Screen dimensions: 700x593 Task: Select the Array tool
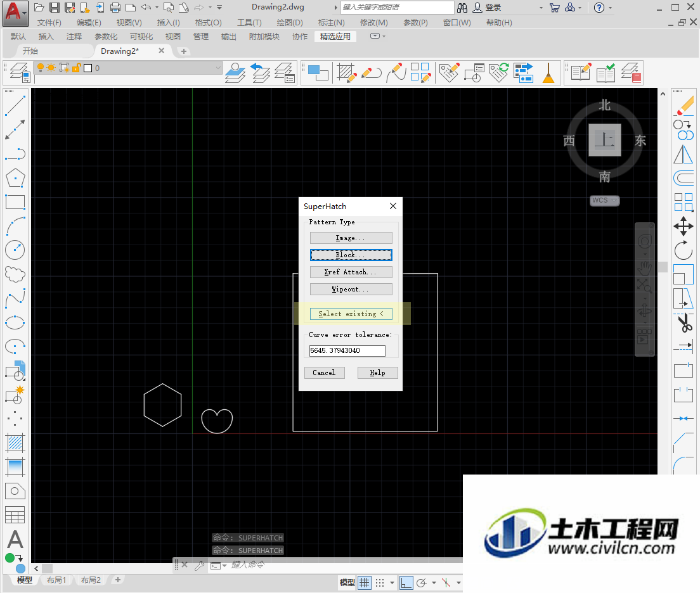pyautogui.click(x=684, y=202)
